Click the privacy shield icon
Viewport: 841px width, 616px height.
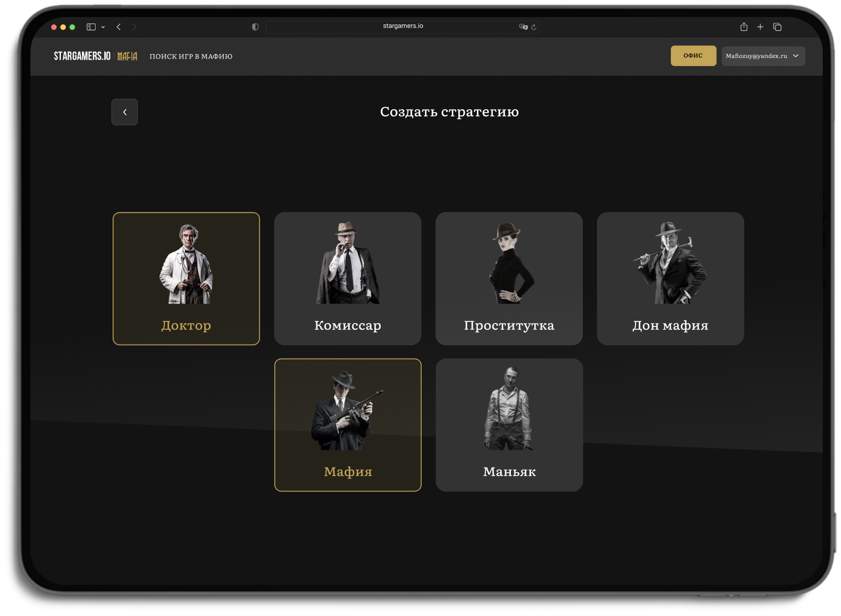click(x=255, y=27)
